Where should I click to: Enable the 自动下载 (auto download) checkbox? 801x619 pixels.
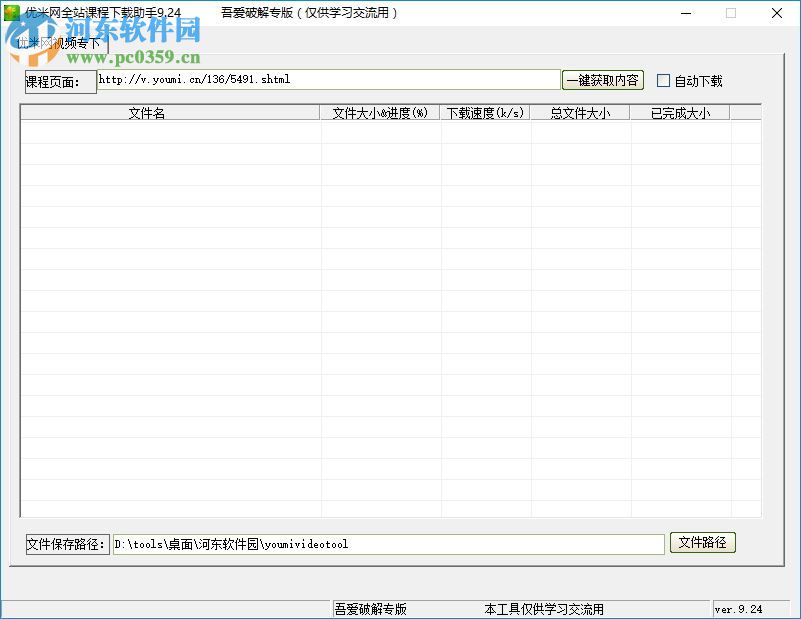point(664,80)
